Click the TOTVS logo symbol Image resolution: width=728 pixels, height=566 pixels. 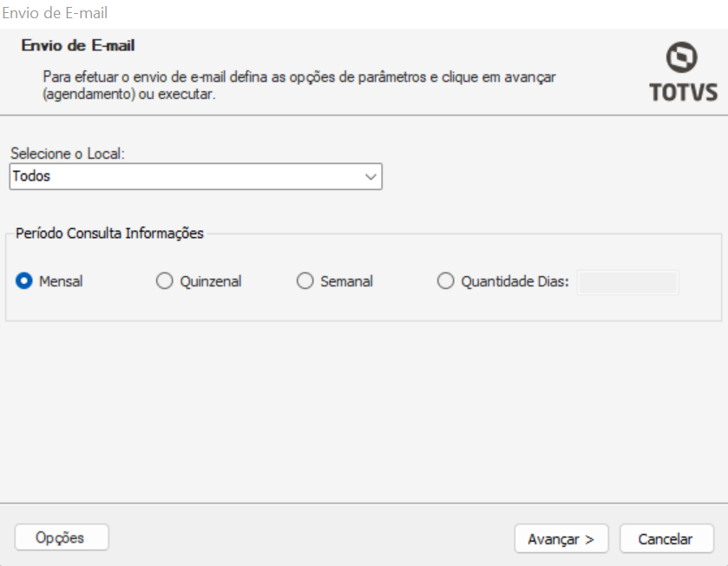pos(682,59)
